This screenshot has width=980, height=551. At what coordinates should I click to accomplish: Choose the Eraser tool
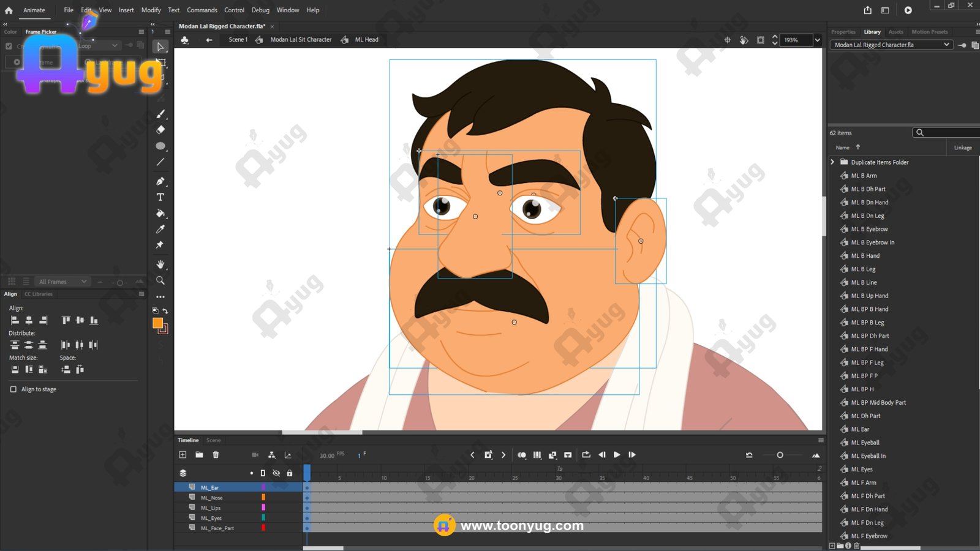(x=160, y=130)
